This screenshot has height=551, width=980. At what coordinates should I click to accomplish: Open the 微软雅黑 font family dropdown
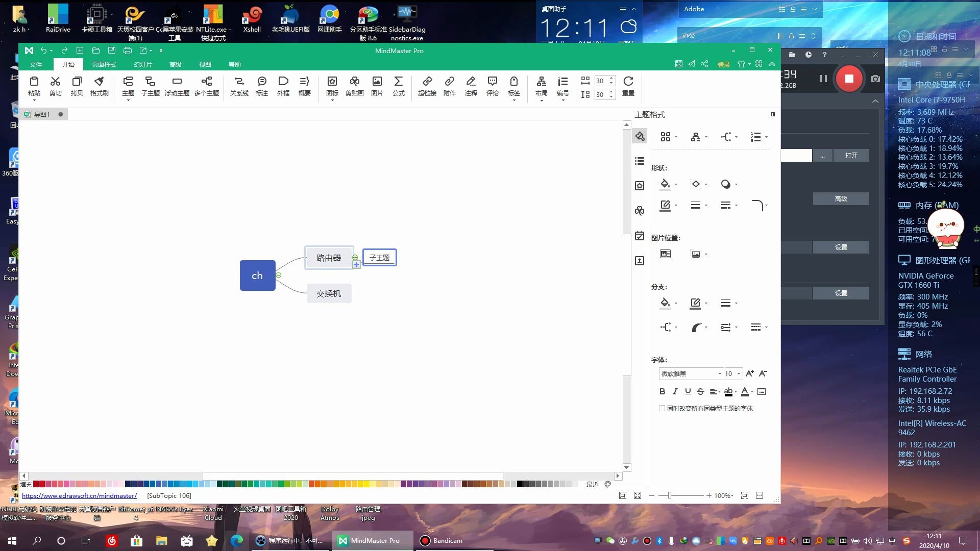(x=720, y=374)
